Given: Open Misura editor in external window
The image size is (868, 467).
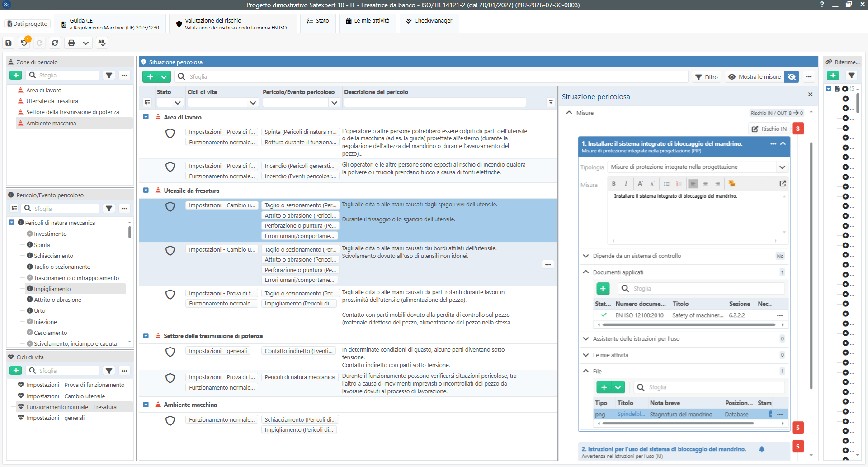Looking at the screenshot, I should coord(783,183).
